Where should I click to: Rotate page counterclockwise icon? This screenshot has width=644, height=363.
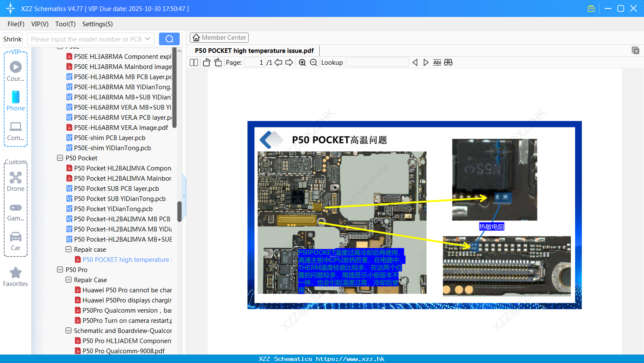point(207,63)
